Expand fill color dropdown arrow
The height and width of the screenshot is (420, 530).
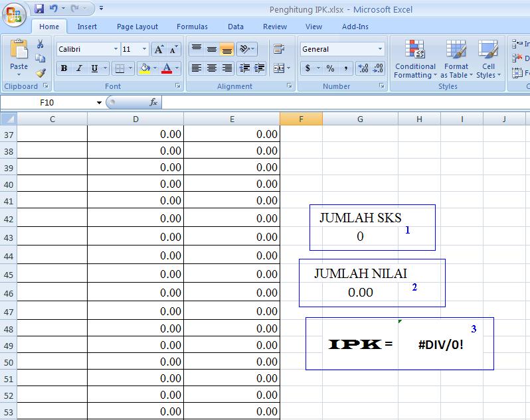point(155,68)
